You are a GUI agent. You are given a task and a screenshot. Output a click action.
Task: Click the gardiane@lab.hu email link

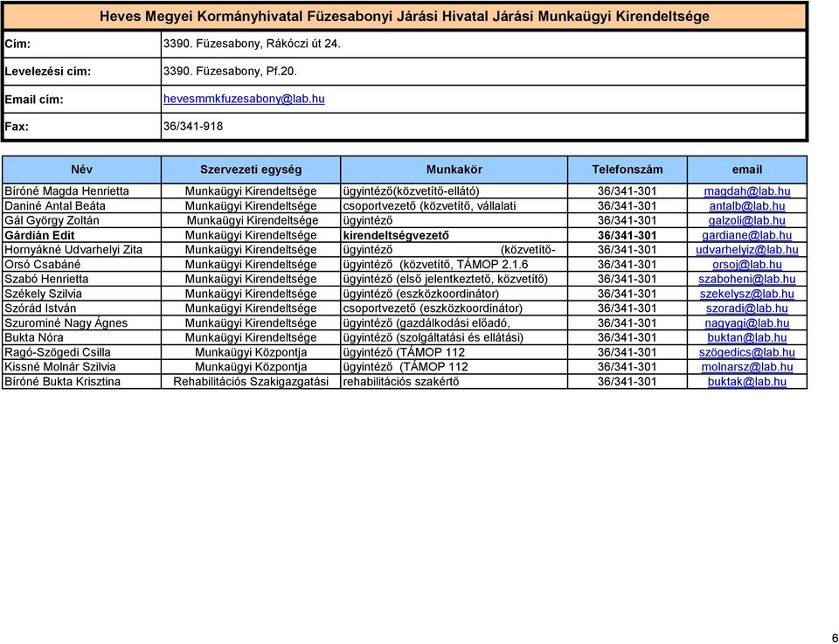click(x=747, y=235)
